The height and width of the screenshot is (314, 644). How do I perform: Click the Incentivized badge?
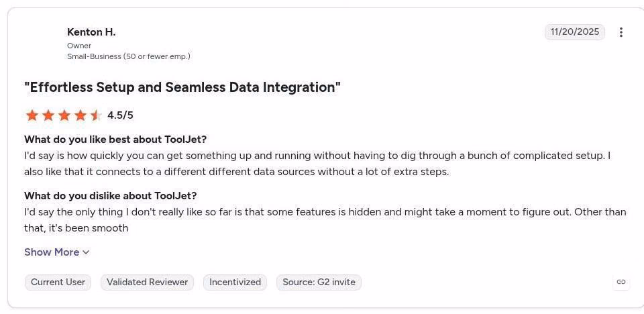(235, 282)
